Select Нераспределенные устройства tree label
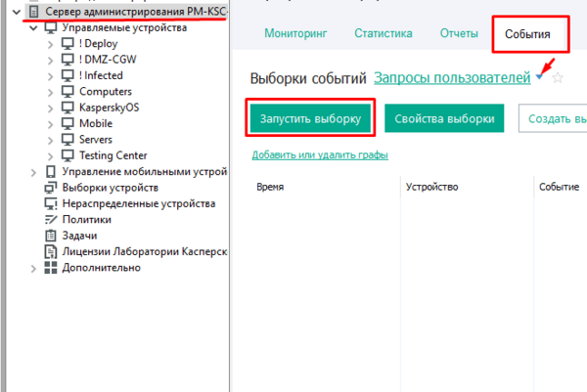 tap(139, 204)
